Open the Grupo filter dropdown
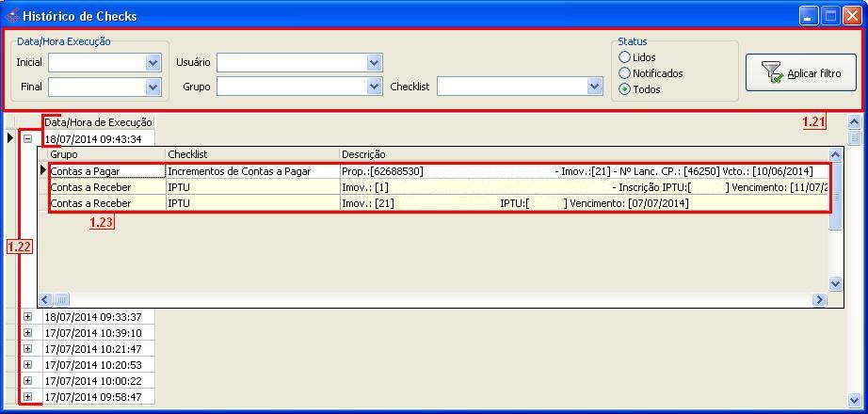The height and width of the screenshot is (414, 868). coord(374,87)
